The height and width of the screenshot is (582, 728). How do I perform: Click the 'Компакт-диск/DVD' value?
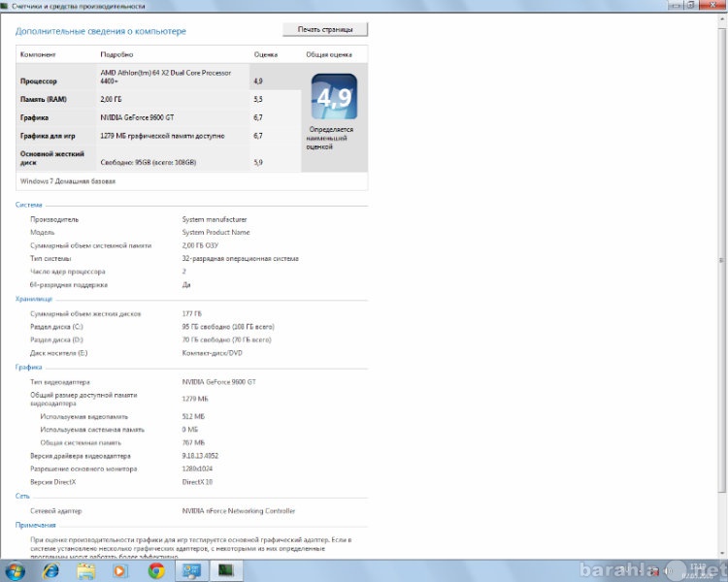click(x=213, y=353)
